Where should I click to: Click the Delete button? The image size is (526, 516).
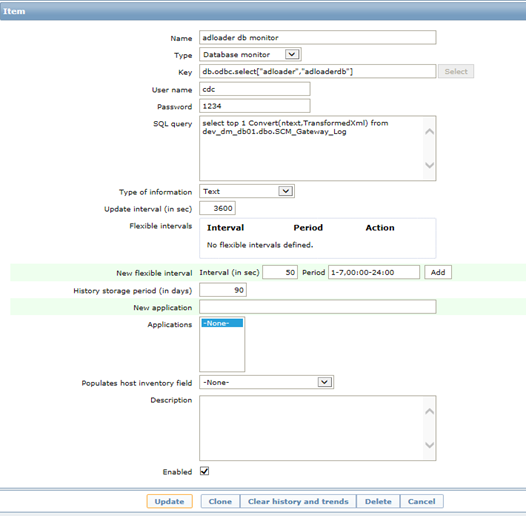[378, 501]
